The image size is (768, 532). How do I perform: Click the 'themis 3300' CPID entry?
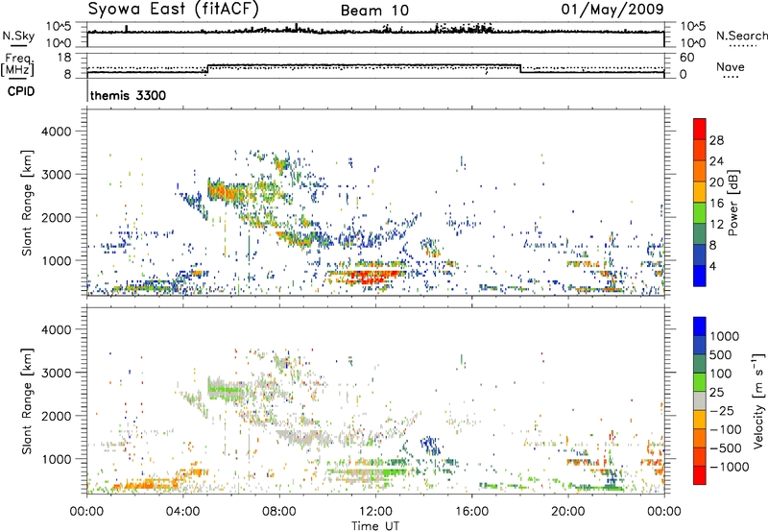click(x=128, y=95)
